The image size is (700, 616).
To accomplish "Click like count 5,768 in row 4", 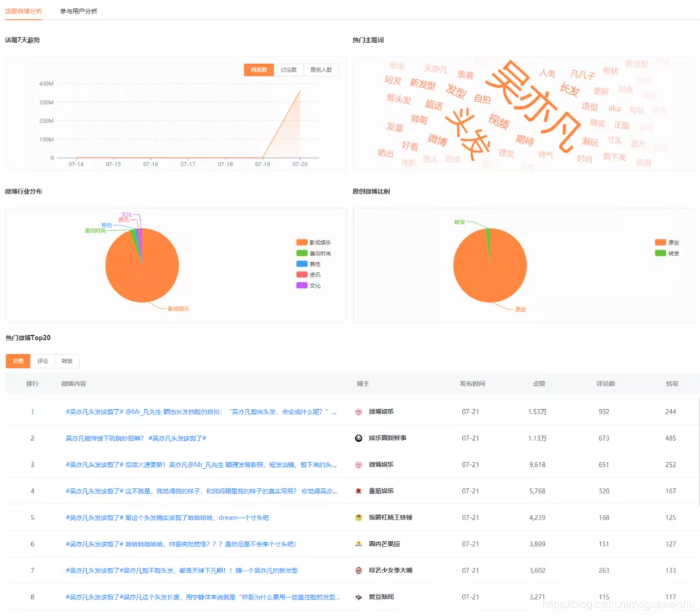I will [537, 491].
